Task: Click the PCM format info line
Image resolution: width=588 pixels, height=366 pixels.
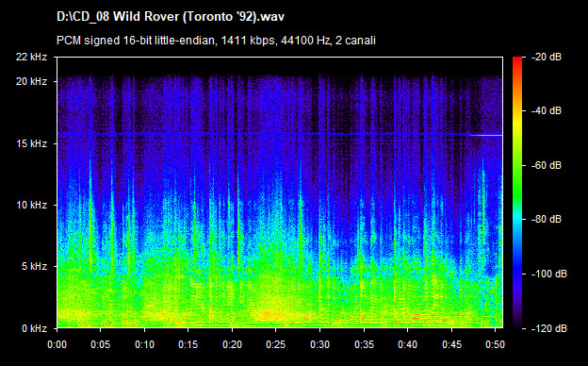Action: coord(216,41)
